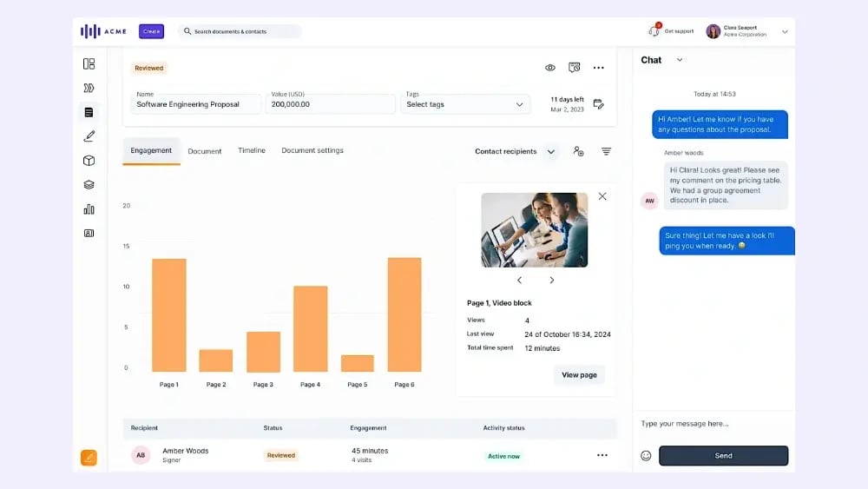Open Amber Woods row three-dot menu

point(602,455)
